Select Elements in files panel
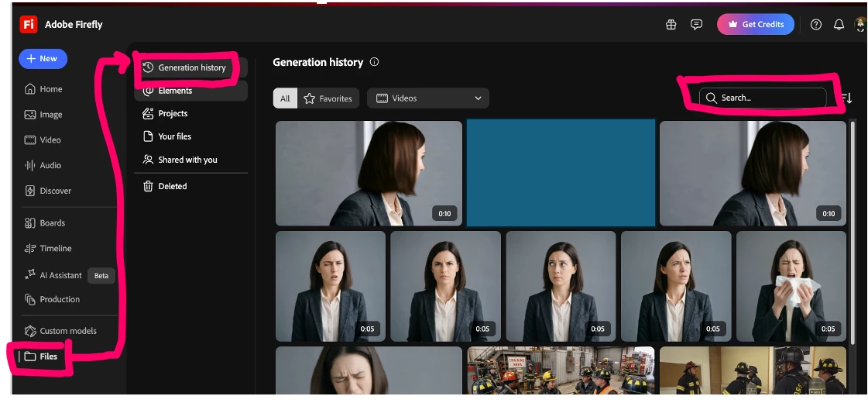This screenshot has height=403, width=868. click(190, 91)
